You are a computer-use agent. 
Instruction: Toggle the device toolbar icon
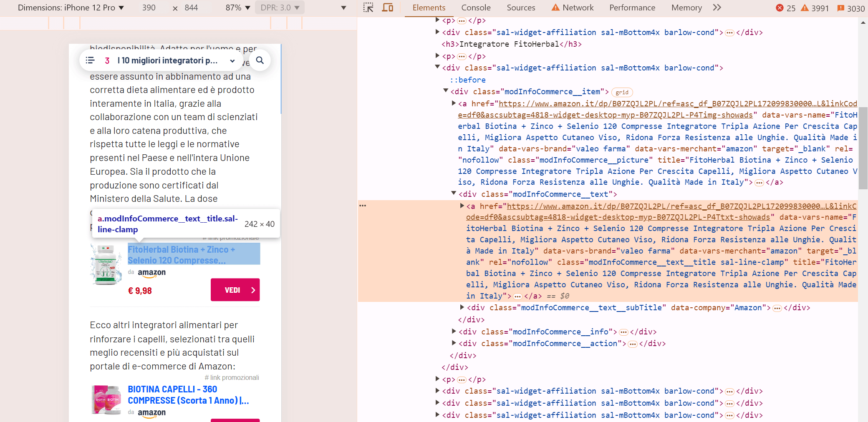[x=388, y=8]
